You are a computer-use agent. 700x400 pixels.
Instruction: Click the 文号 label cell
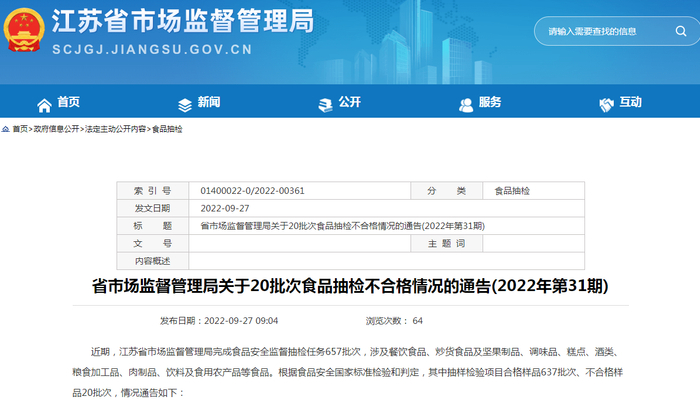click(153, 243)
